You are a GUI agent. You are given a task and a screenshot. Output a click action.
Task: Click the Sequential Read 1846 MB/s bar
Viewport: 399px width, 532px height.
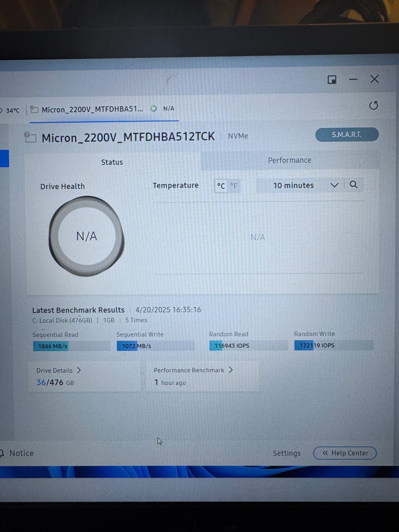(x=71, y=346)
